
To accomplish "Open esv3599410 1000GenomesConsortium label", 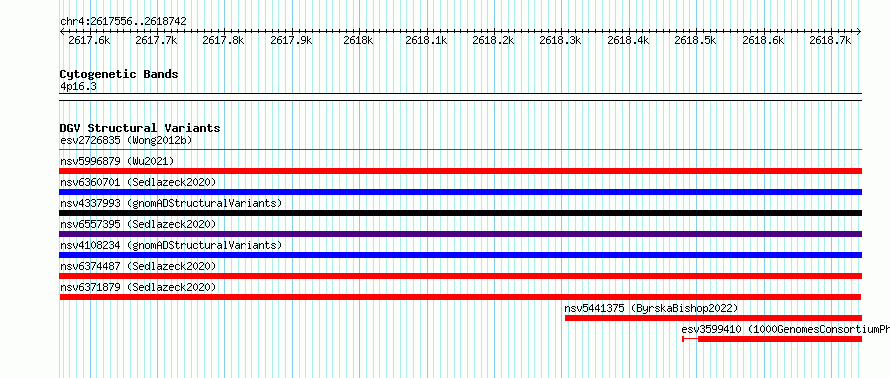I will [786, 329].
